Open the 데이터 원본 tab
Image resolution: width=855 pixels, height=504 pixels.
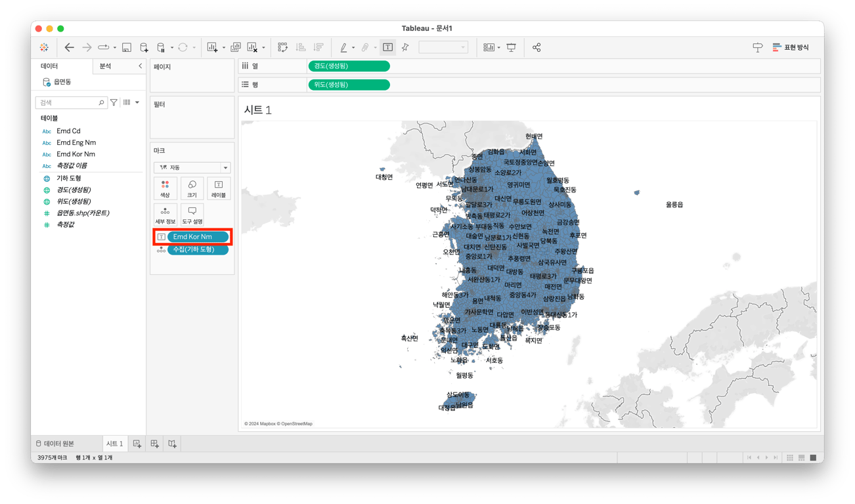(54, 444)
